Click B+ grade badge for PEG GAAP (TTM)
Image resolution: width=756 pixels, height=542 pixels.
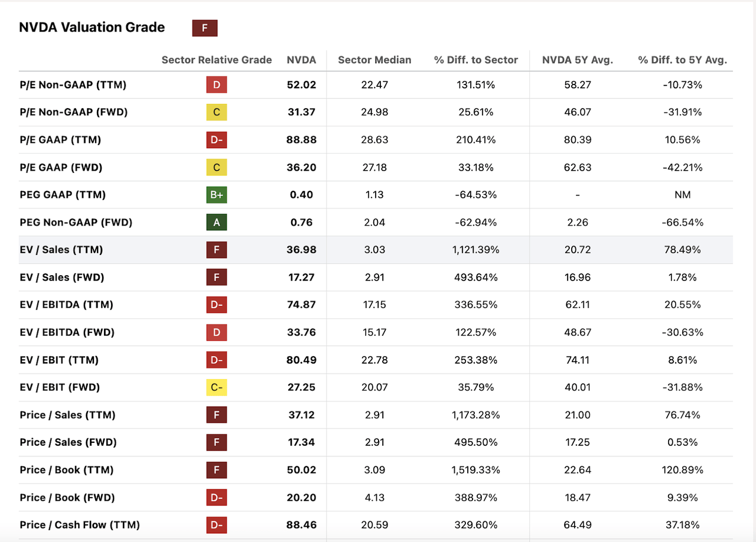[x=217, y=195]
